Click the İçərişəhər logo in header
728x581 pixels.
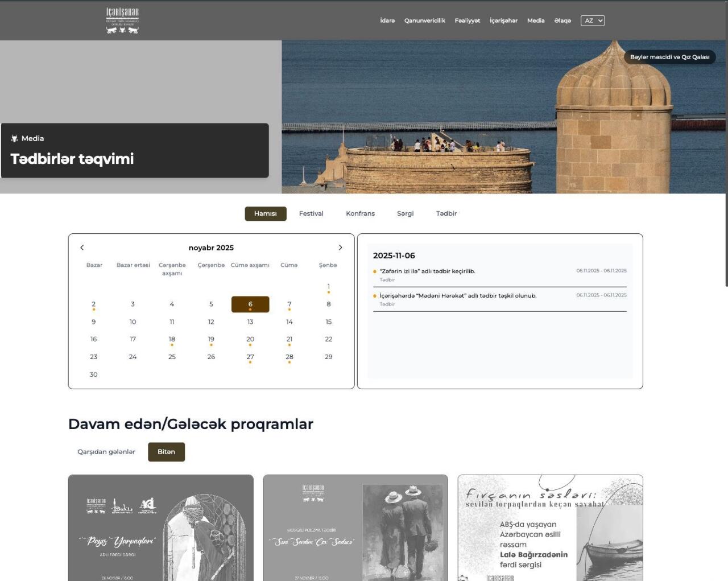(x=122, y=20)
